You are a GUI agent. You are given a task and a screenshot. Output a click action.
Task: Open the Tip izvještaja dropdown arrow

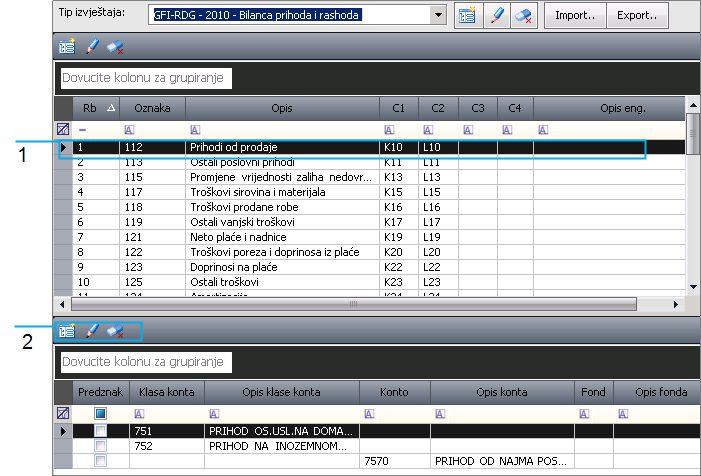click(439, 15)
